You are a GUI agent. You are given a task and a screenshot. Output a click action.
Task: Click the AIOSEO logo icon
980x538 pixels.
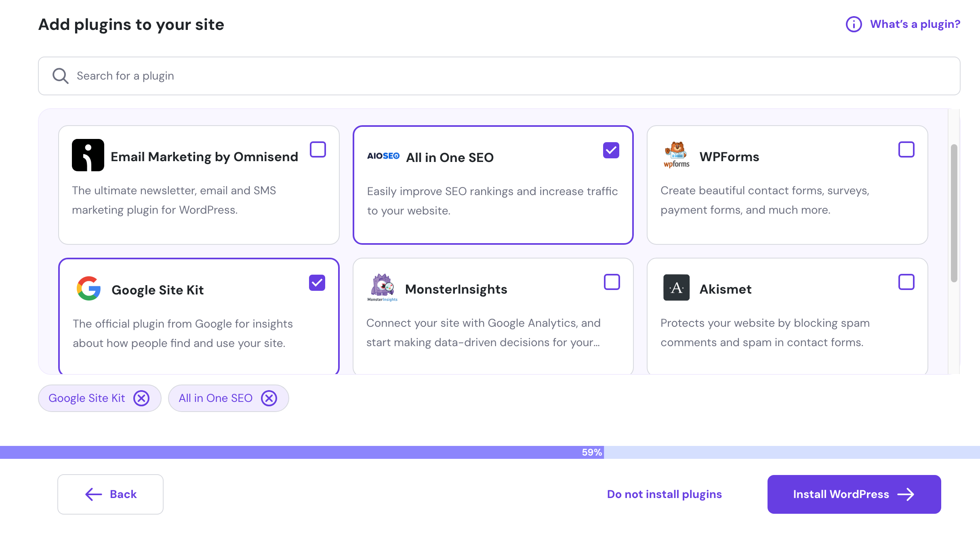coord(383,156)
